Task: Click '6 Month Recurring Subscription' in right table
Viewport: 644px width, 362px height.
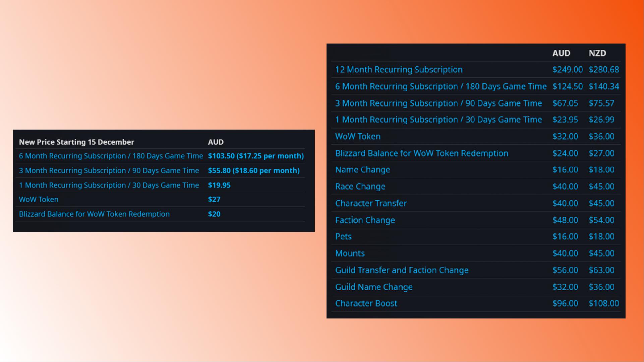Action: (441, 86)
